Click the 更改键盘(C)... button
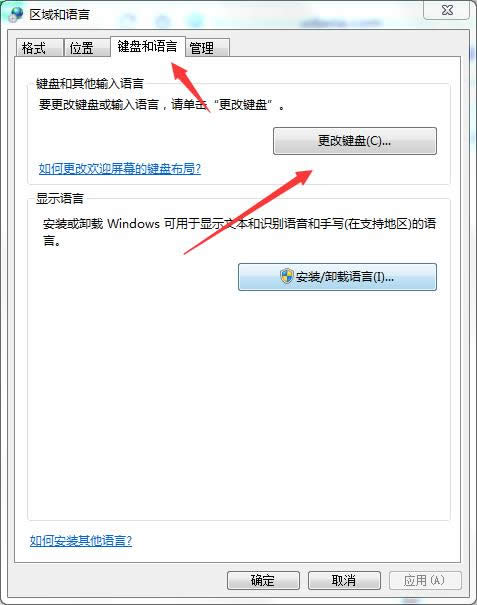Screen dimensions: 477x605 tap(355, 141)
